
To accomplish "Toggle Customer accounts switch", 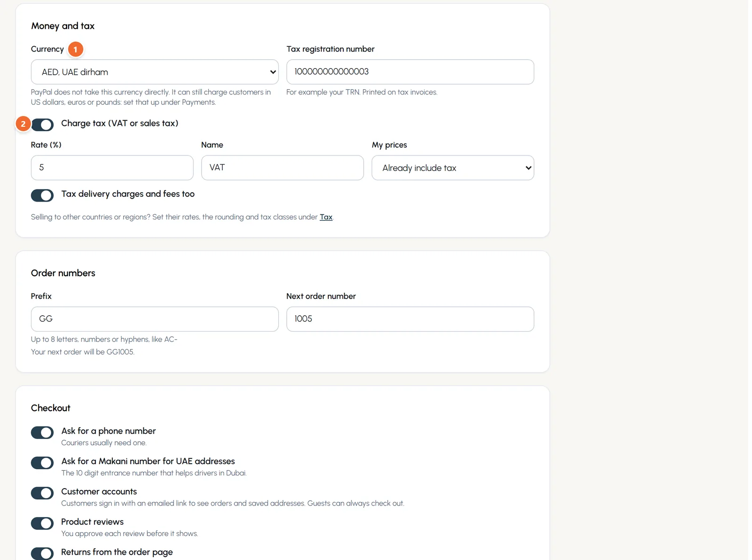I will (x=42, y=493).
